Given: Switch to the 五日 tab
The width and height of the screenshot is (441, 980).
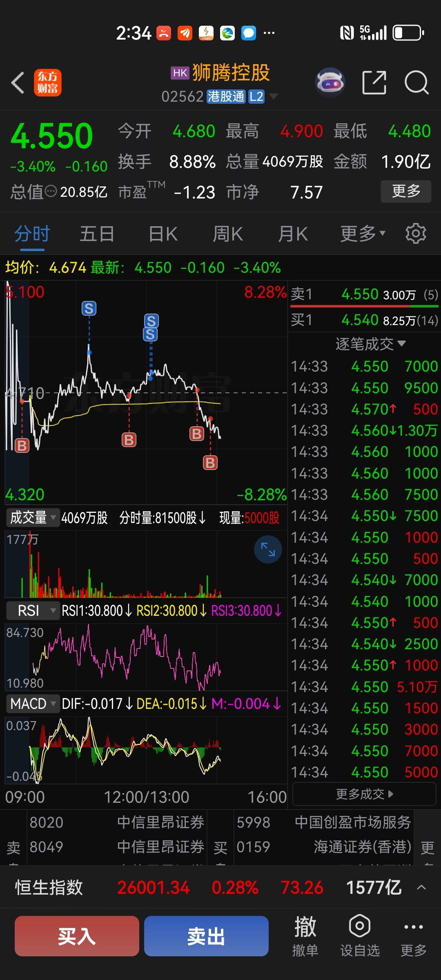Looking at the screenshot, I should coord(97,234).
